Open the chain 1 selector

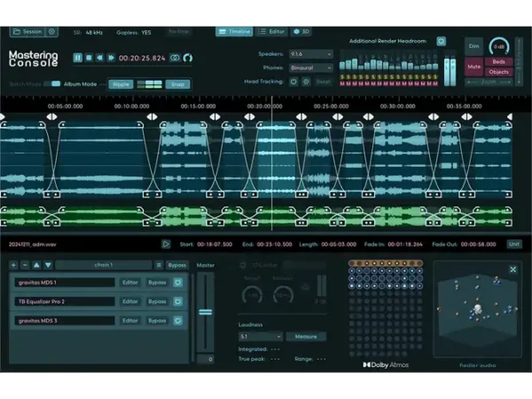104,265
